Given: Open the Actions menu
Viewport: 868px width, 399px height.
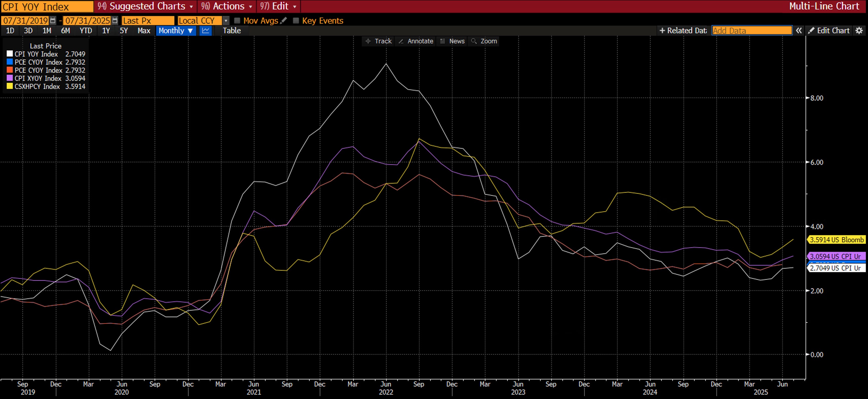Looking at the screenshot, I should tap(227, 6).
